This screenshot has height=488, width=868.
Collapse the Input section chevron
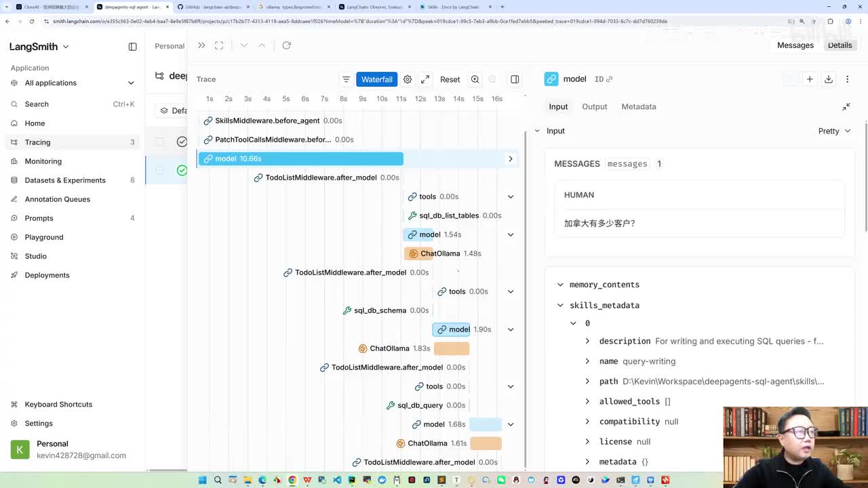tap(537, 131)
